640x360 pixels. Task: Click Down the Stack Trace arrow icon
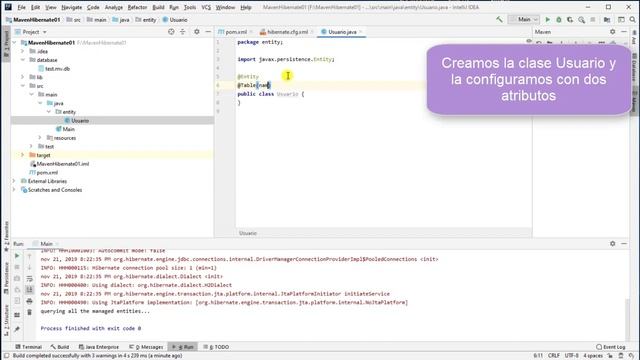[29, 267]
